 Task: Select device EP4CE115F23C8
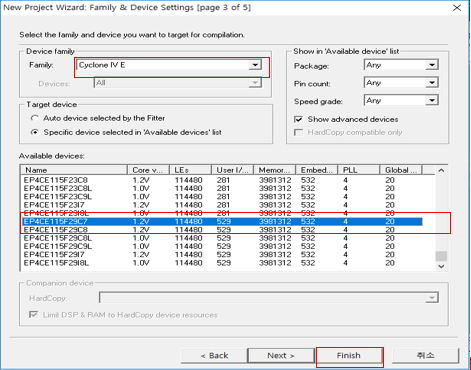click(222, 180)
